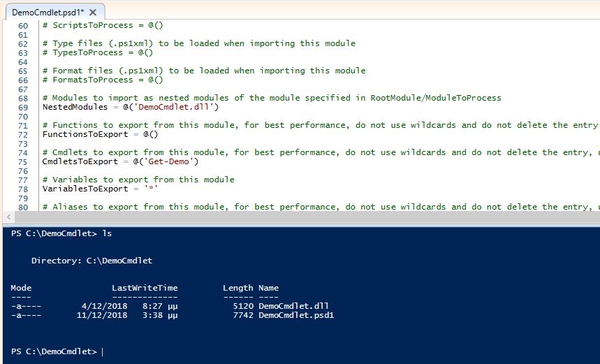This screenshot has height=364, width=600.
Task: Click the '*' value of VariablesToExport
Action: pyautogui.click(x=151, y=189)
